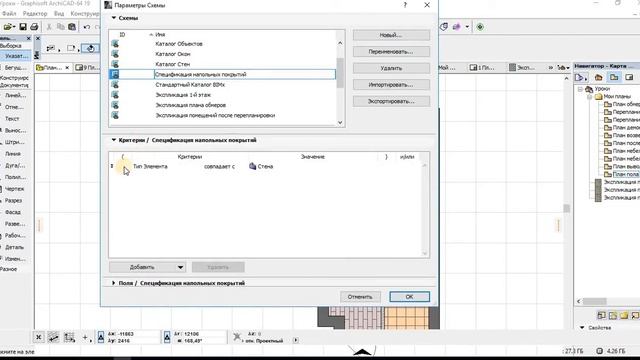
Task: Expand the Поля section
Action: click(x=114, y=283)
